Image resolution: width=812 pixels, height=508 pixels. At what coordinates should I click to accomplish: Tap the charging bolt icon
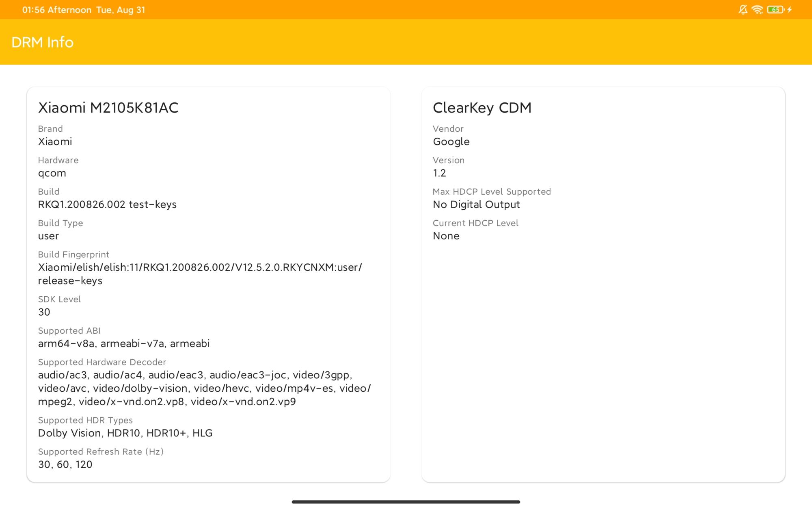(x=790, y=10)
